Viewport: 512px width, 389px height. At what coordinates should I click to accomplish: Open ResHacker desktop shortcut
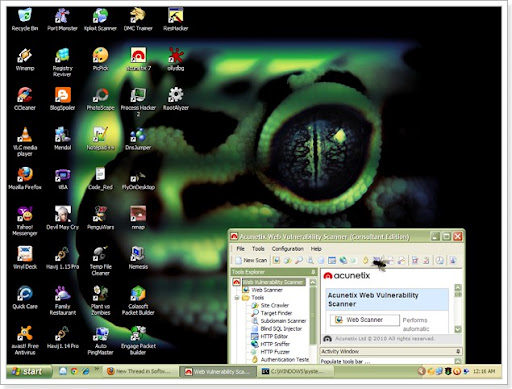tap(176, 19)
